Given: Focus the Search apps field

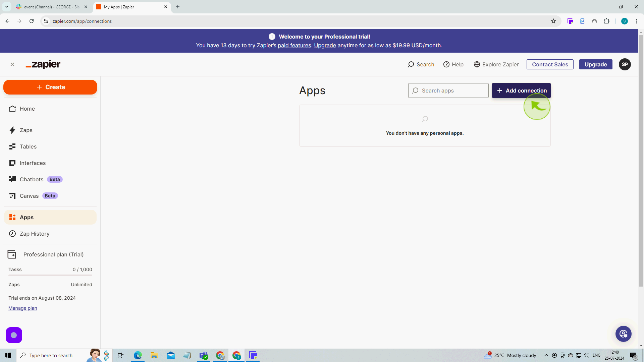Looking at the screenshot, I should click(448, 90).
